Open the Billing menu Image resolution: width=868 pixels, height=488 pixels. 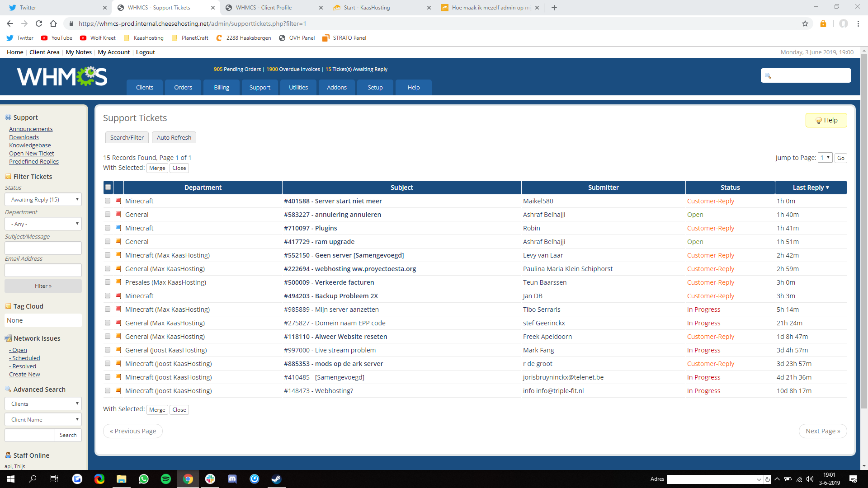(x=222, y=87)
